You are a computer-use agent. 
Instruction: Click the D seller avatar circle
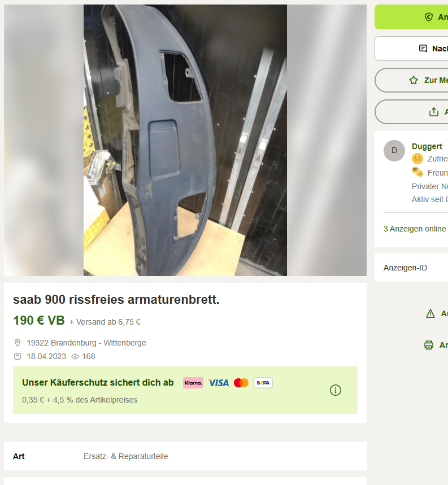pos(394,151)
